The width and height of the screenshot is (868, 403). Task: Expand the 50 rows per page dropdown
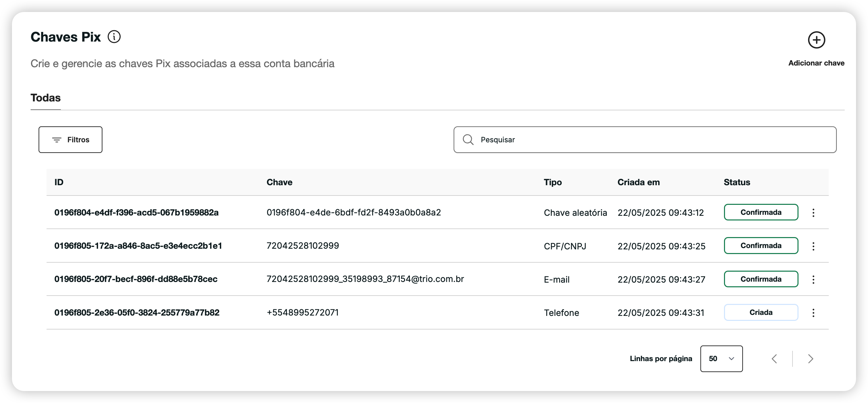coord(721,358)
